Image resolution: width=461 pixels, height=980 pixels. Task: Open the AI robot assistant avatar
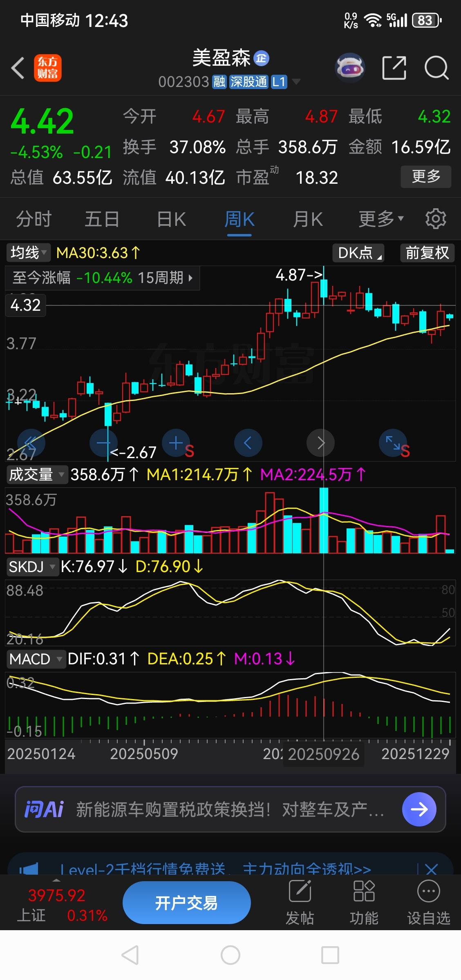[x=350, y=67]
